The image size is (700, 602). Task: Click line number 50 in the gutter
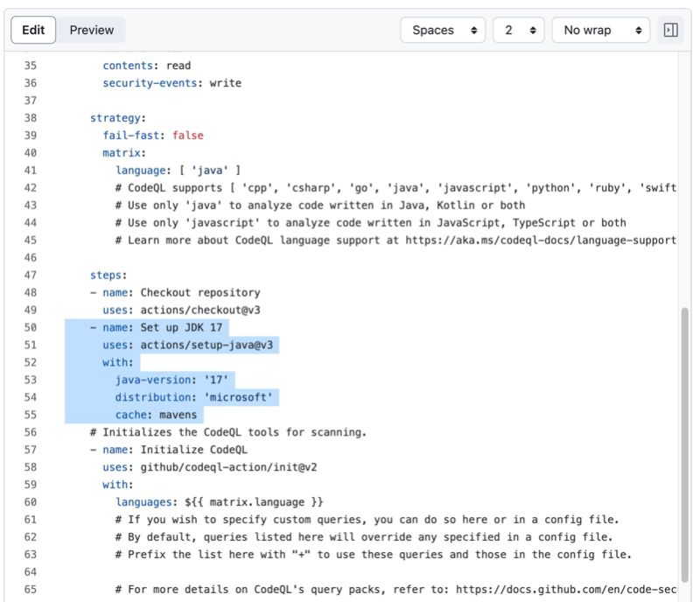30,327
